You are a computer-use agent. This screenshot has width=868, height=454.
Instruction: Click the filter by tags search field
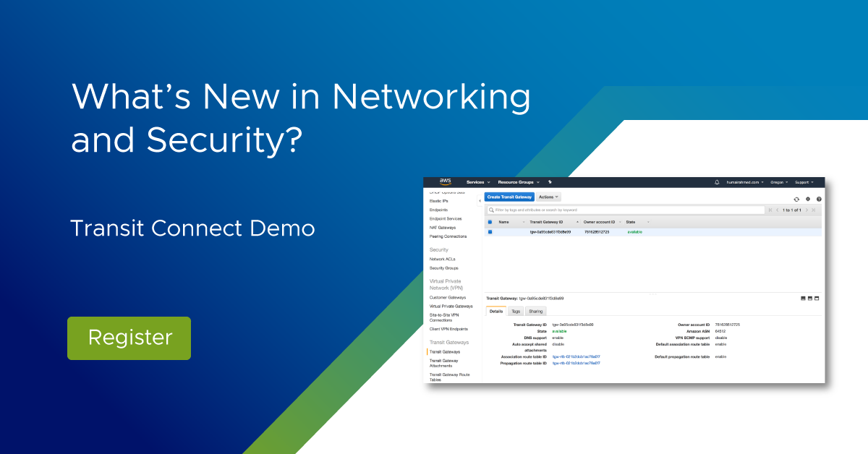pyautogui.click(x=625, y=210)
